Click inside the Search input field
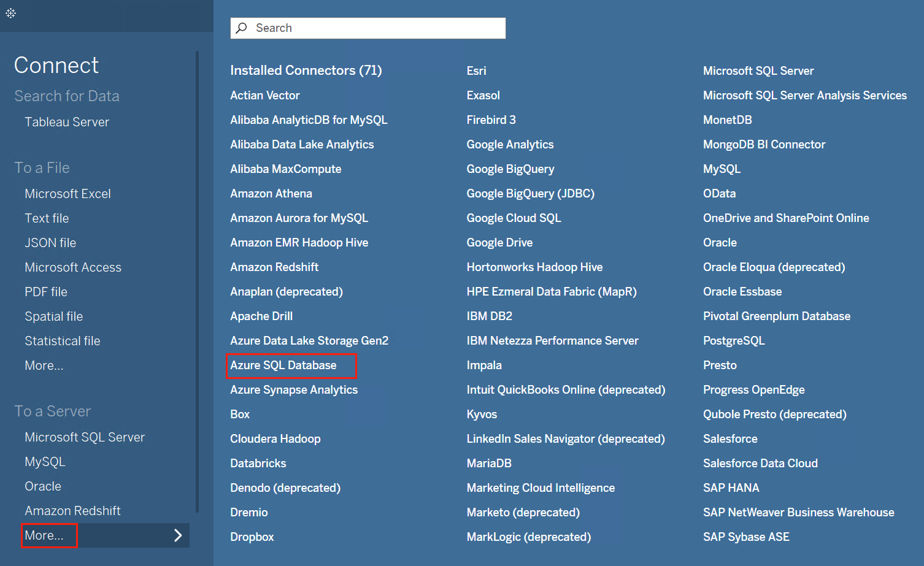 368,28
